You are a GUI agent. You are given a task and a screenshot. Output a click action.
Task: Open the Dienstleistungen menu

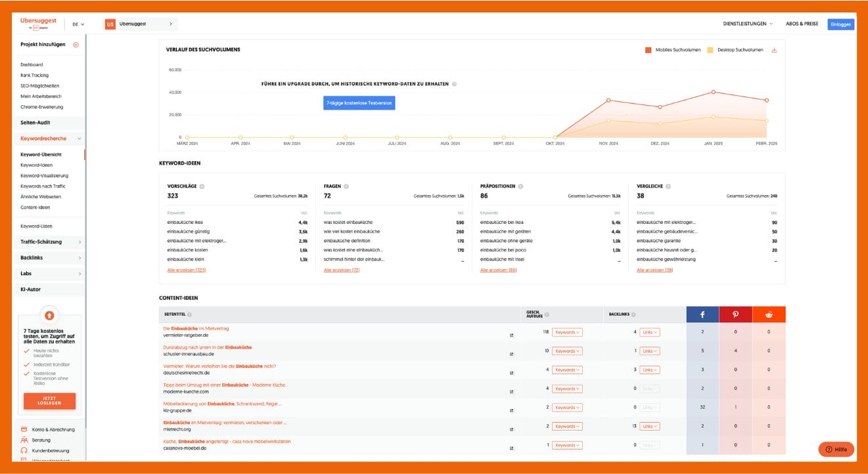point(748,24)
